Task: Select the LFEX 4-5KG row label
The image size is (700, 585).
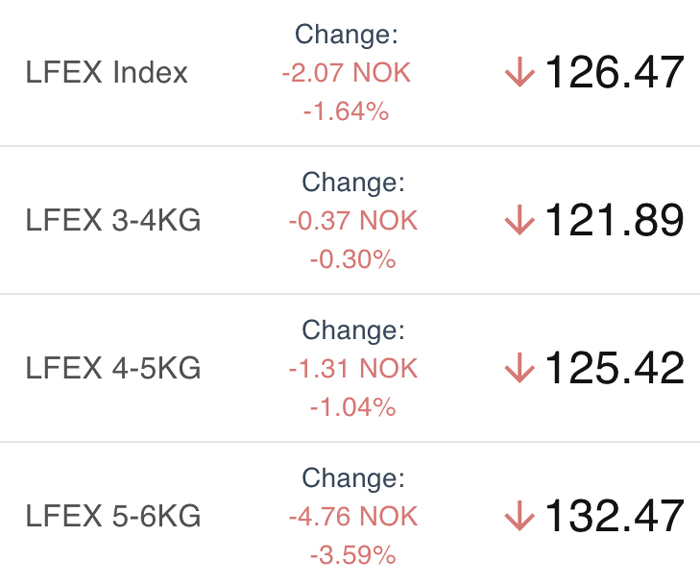Action: (x=113, y=368)
